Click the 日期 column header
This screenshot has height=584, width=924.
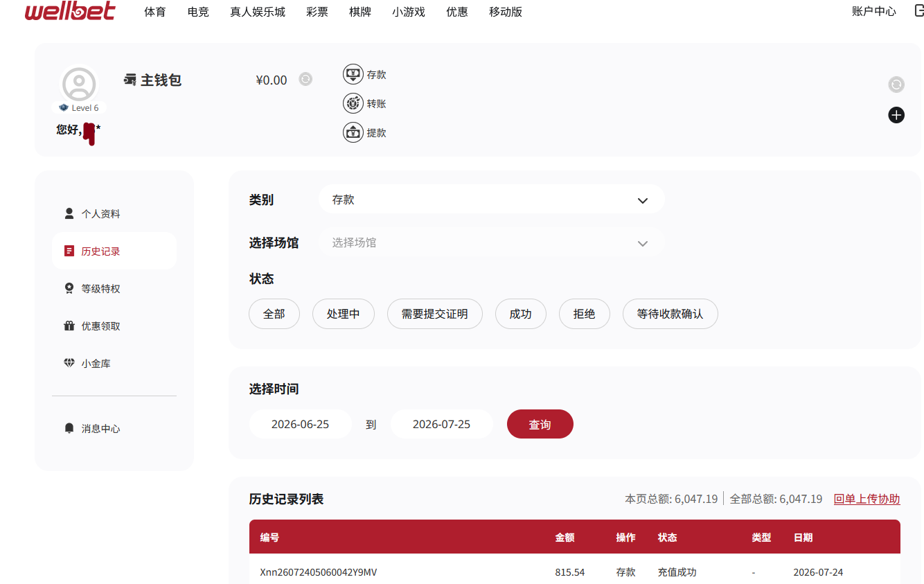coord(803,537)
